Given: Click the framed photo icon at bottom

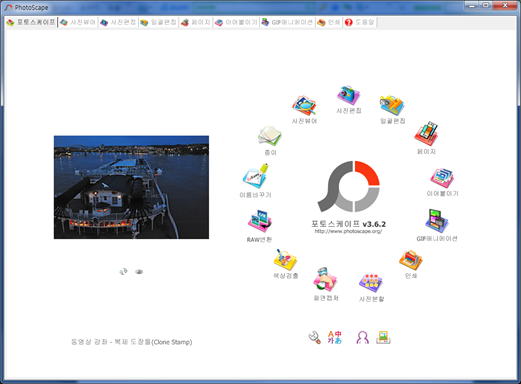Looking at the screenshot, I should [x=383, y=337].
